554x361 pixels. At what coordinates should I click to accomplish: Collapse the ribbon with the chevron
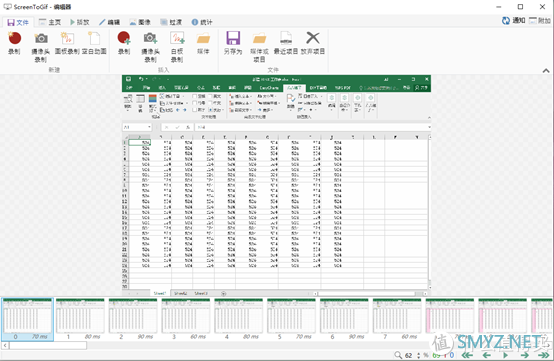[x=546, y=71]
